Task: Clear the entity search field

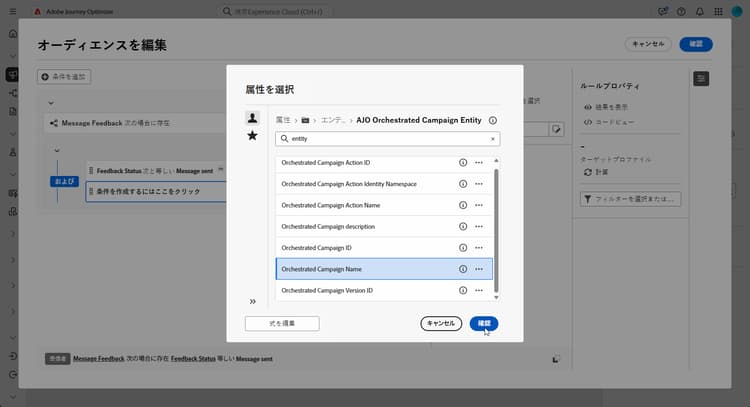Action: [493, 139]
